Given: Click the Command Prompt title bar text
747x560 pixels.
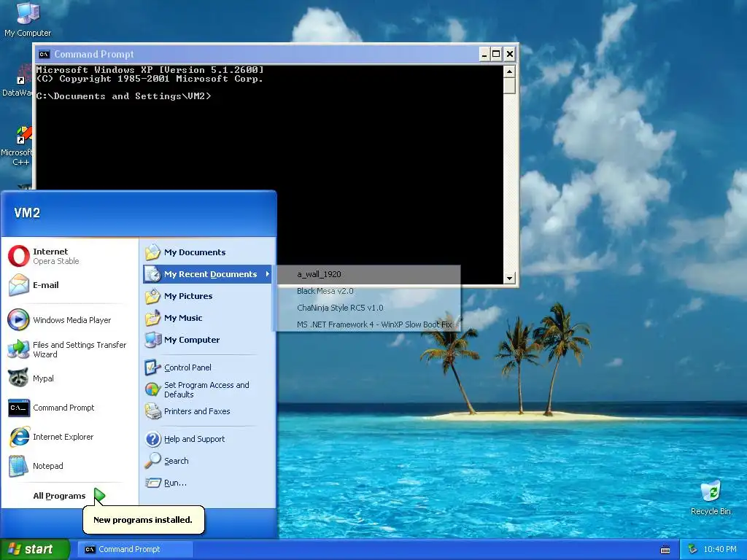Looking at the screenshot, I should tap(94, 54).
